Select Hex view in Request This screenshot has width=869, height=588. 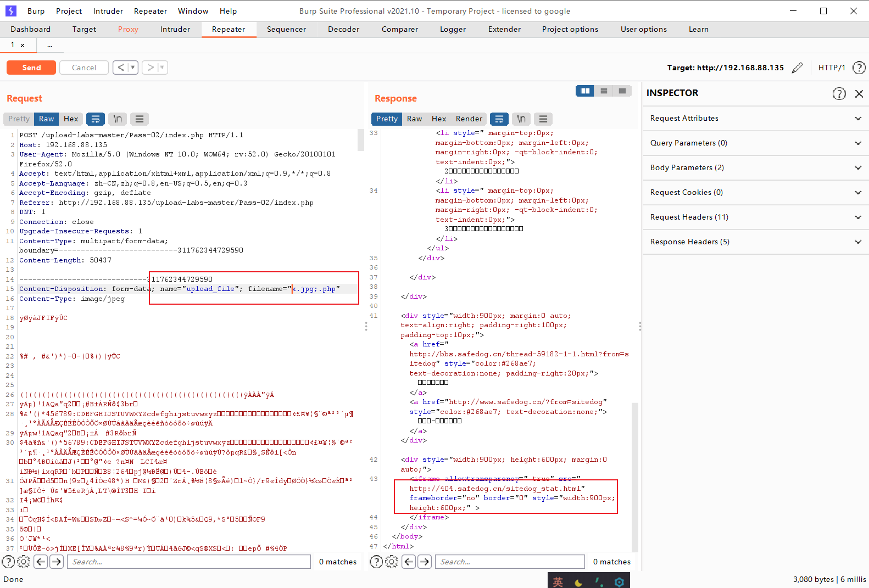pos(71,119)
